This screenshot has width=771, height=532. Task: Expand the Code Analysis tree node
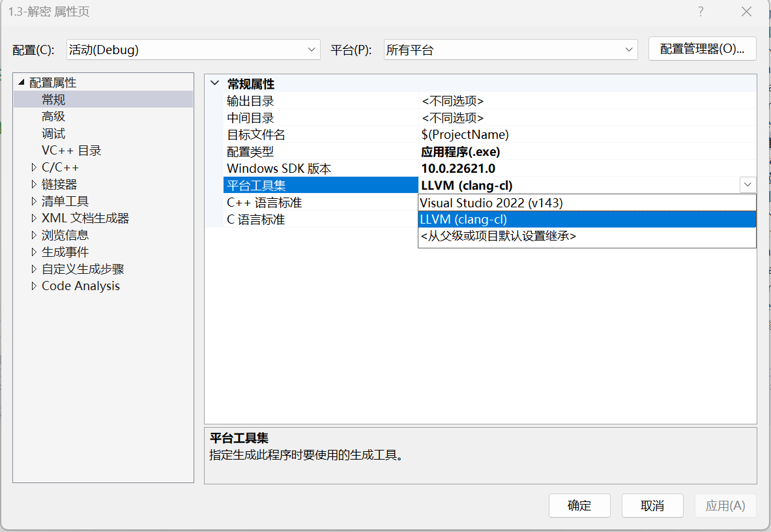point(34,286)
